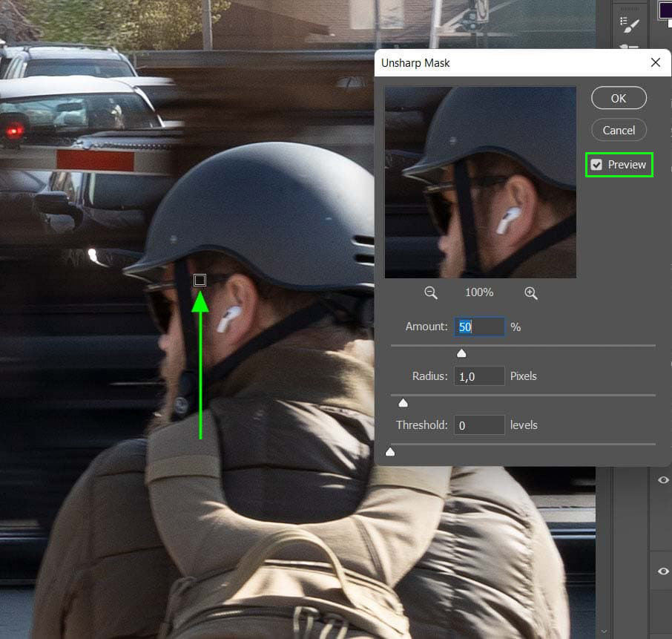Hide the lower layer via its eye icon
Screen dimensions: 672x639
[664, 571]
